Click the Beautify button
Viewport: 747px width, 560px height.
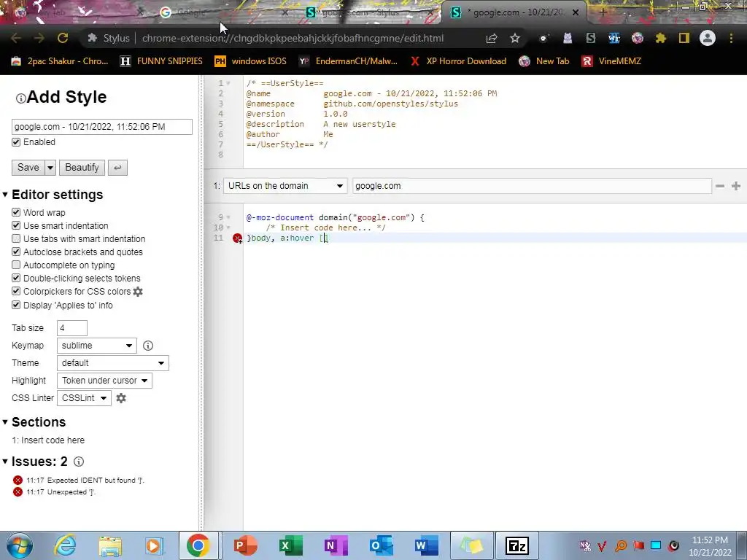82,168
